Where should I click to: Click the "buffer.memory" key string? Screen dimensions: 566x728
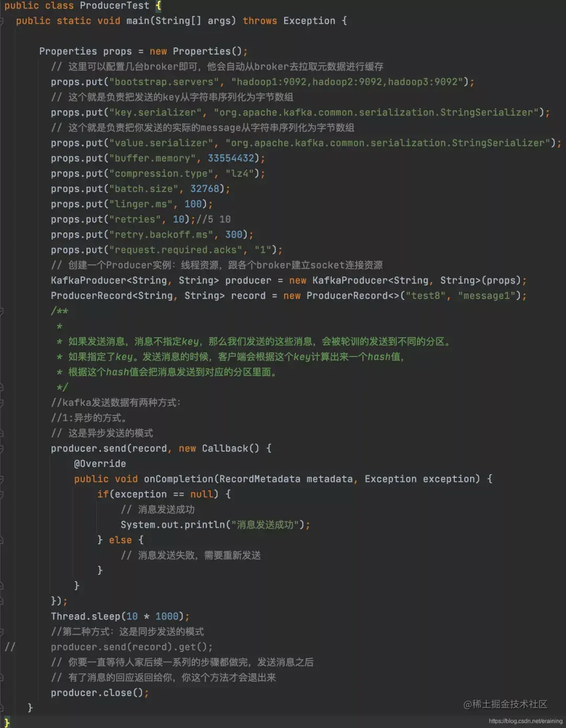153,158
